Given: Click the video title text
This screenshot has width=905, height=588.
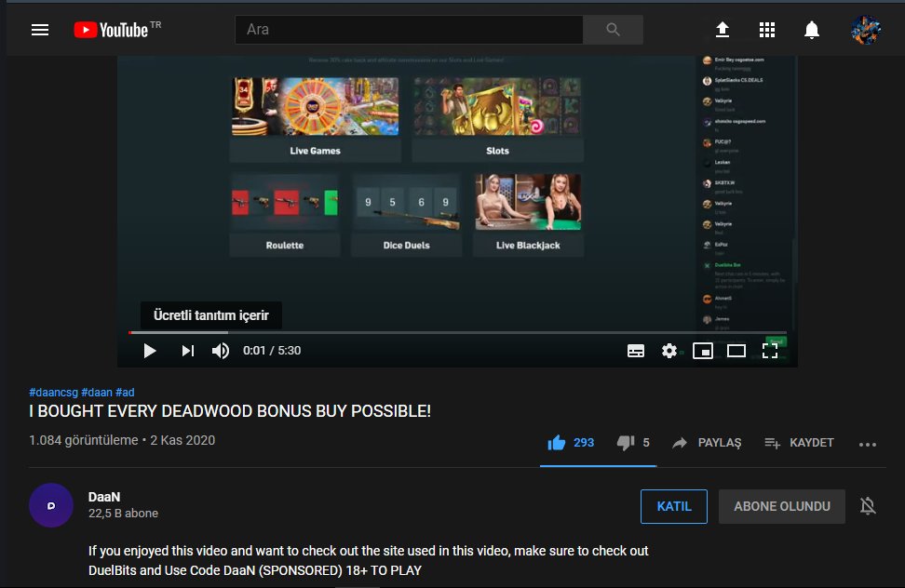Looking at the screenshot, I should (x=230, y=411).
